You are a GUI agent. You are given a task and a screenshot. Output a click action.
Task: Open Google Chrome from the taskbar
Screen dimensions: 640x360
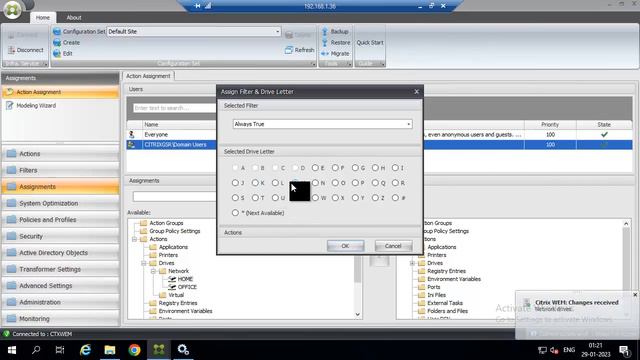(134, 350)
